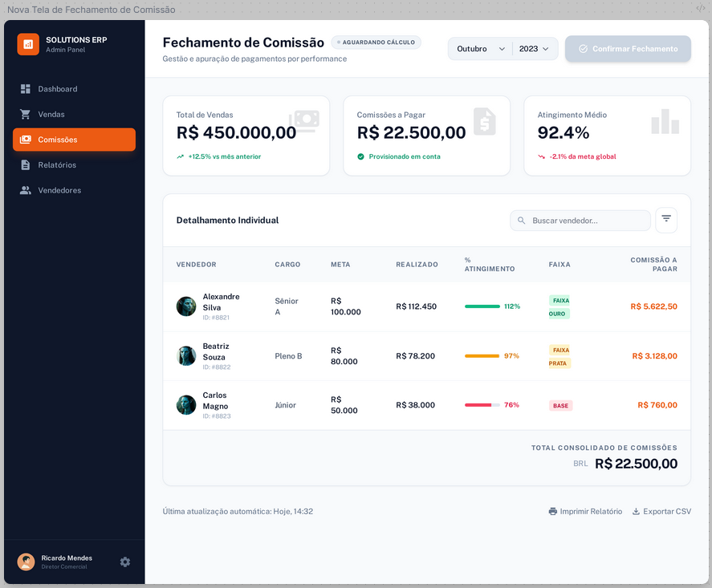
Task: Click the dollar document icon on Comissões a Pagar card
Action: [x=485, y=121]
